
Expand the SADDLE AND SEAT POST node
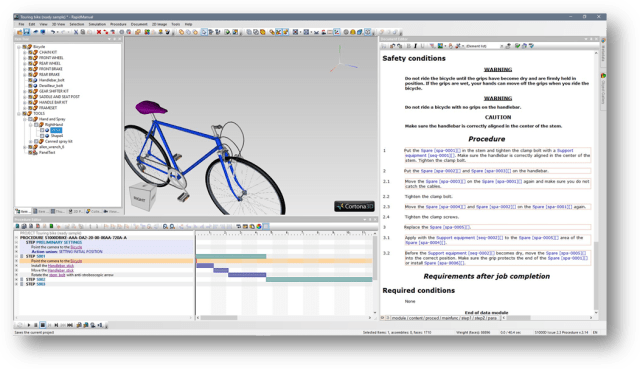pos(25,97)
